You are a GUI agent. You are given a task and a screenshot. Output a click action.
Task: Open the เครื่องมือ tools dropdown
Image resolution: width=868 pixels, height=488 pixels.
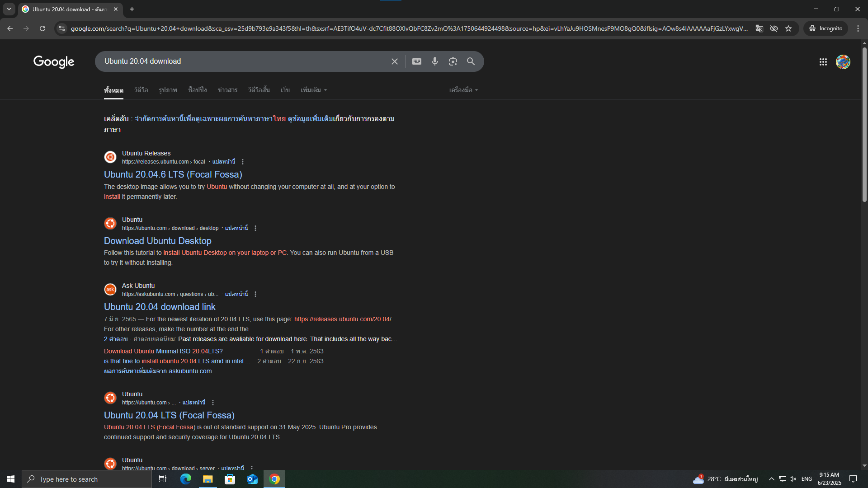tap(463, 90)
